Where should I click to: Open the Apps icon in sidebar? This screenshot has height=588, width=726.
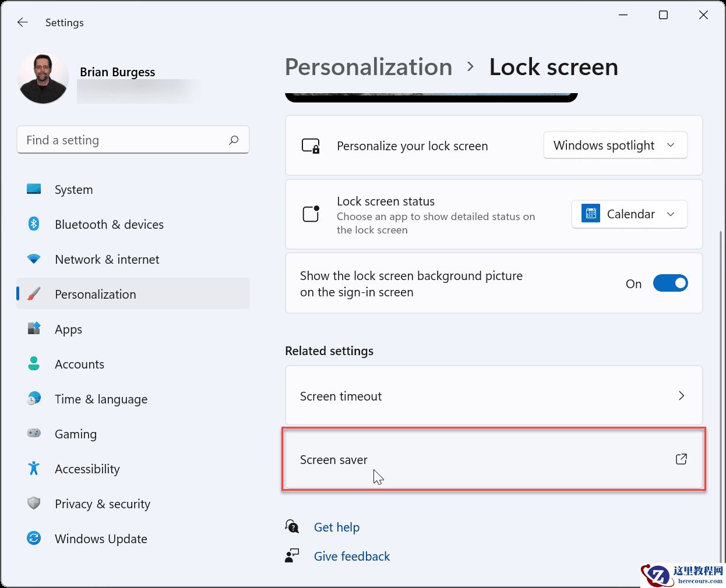coord(34,329)
